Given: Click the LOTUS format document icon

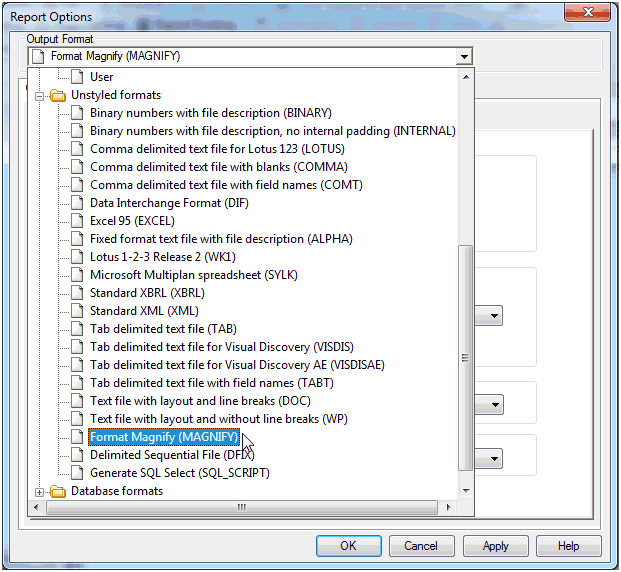Looking at the screenshot, I should click(x=77, y=149).
